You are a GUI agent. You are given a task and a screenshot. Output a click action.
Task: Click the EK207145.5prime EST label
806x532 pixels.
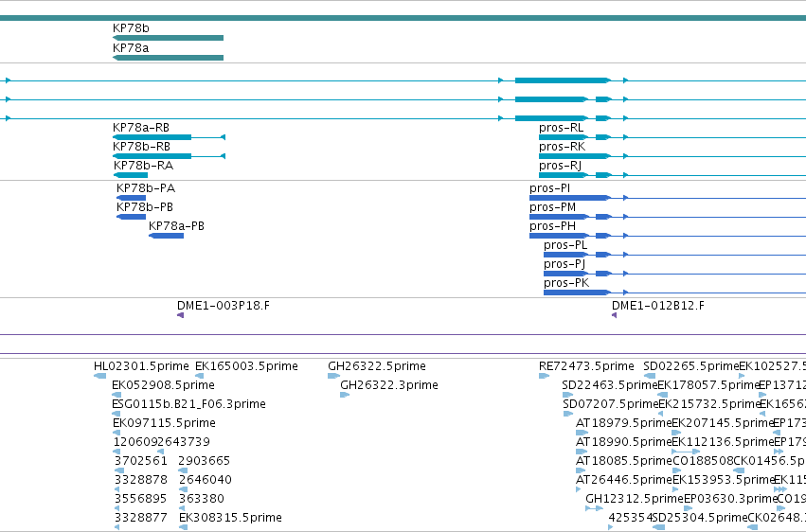[x=723, y=423]
